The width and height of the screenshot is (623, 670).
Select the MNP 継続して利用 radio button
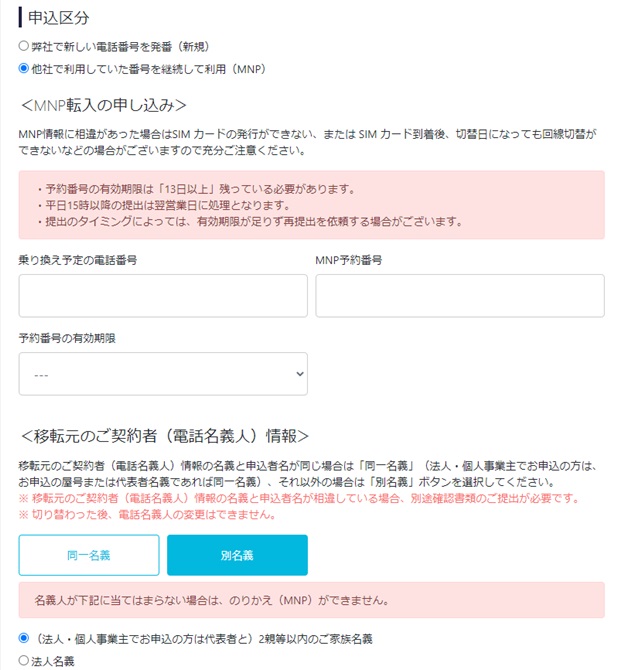pyautogui.click(x=24, y=68)
